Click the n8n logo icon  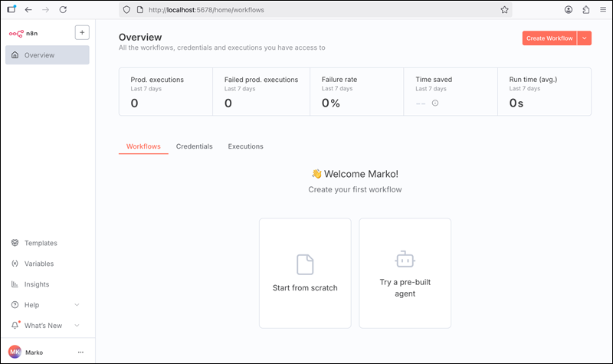[x=16, y=34]
